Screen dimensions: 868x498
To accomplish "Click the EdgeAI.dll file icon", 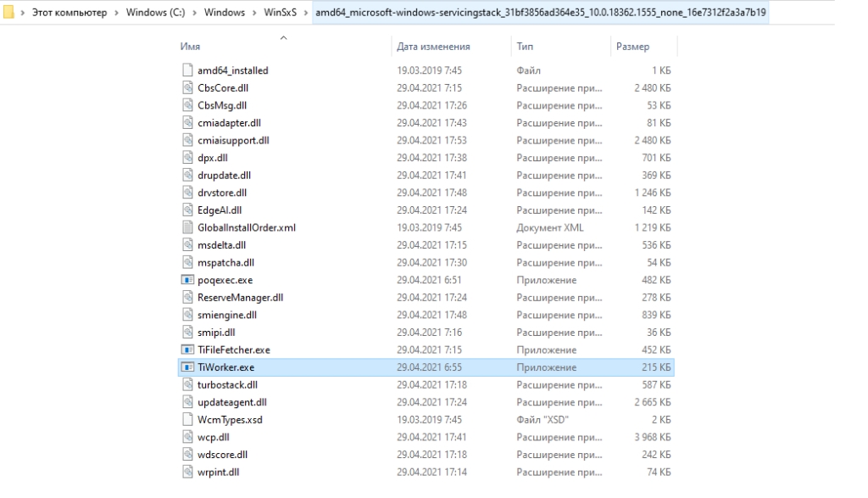I will 188,210.
